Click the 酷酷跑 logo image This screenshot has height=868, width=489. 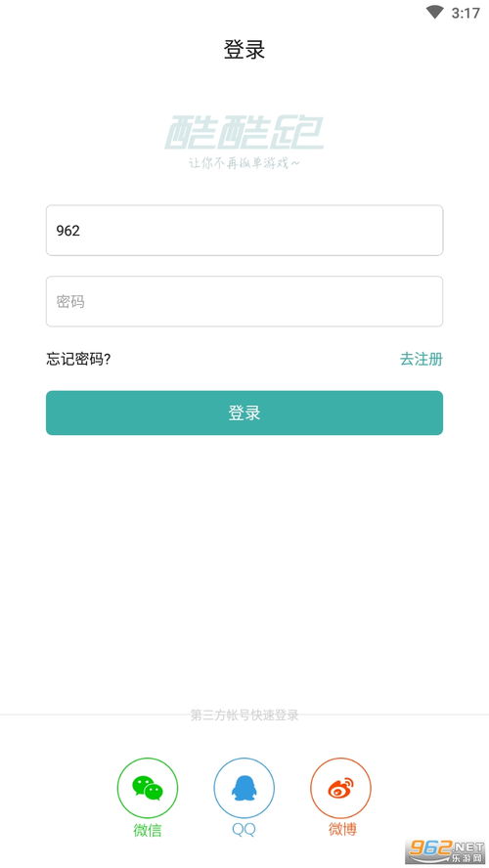click(244, 133)
